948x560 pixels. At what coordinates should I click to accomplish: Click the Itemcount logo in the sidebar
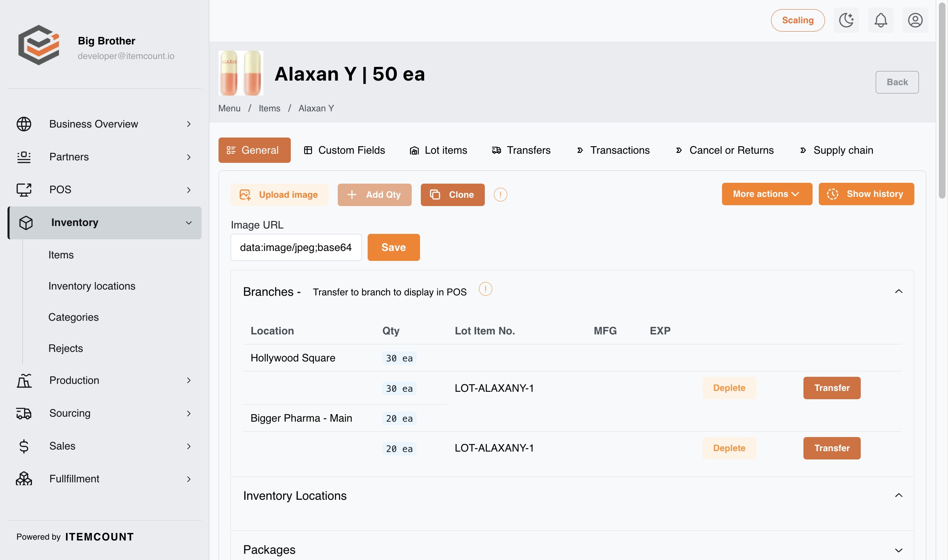pos(39,45)
